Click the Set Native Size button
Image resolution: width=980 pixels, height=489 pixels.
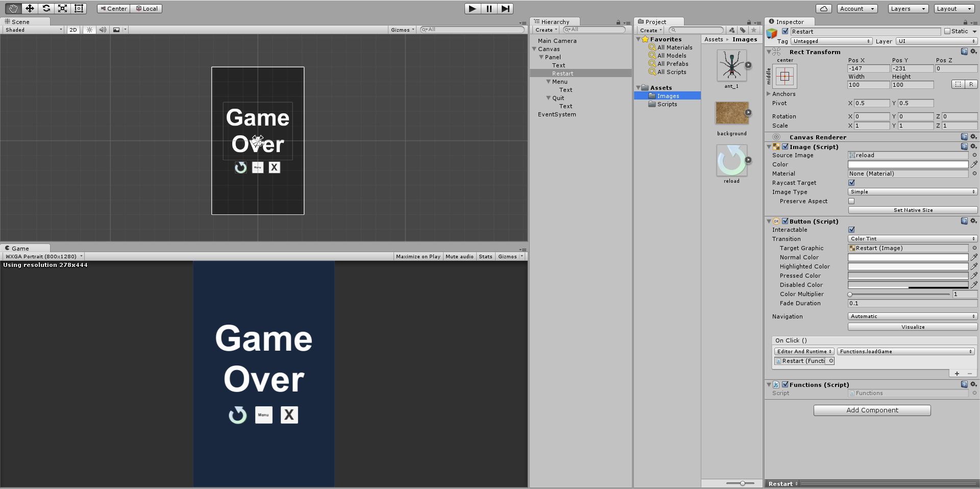(912, 210)
